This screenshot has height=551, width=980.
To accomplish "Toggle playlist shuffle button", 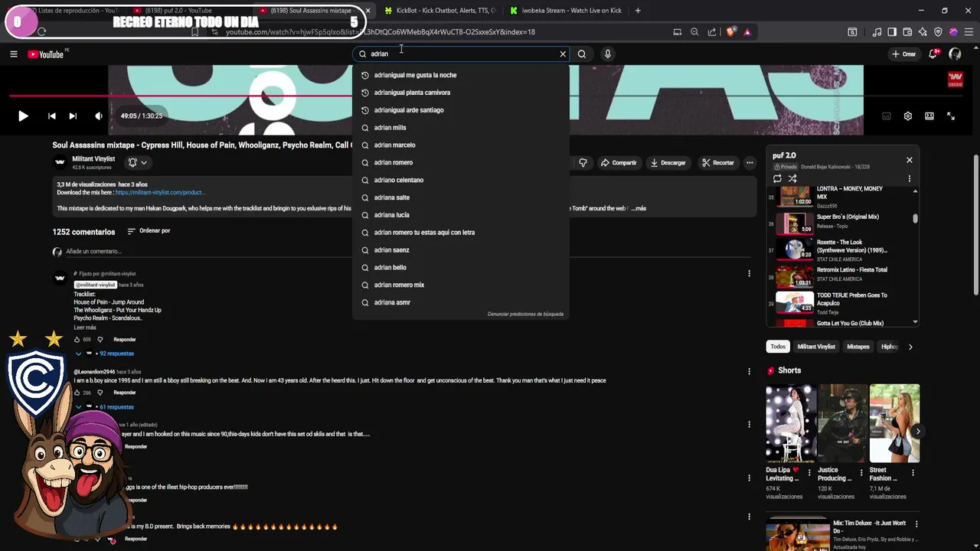I will [792, 178].
